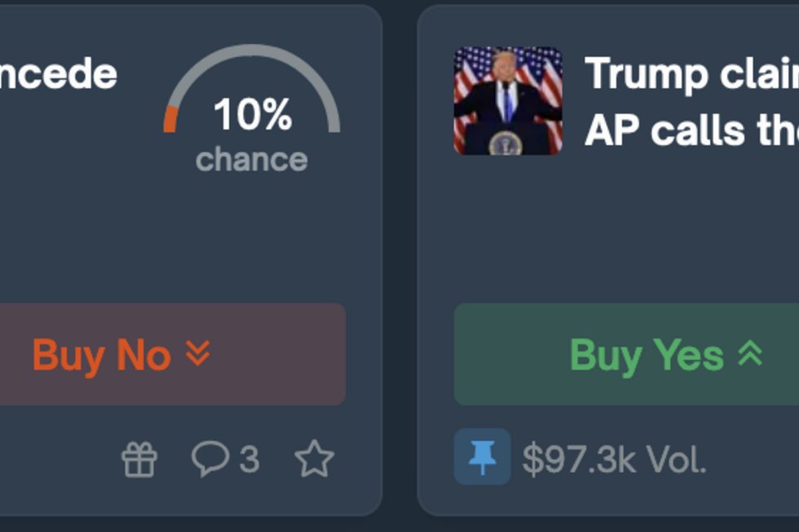The width and height of the screenshot is (799, 532).
Task: Open comments via speech bubble icon
Action: (x=210, y=459)
